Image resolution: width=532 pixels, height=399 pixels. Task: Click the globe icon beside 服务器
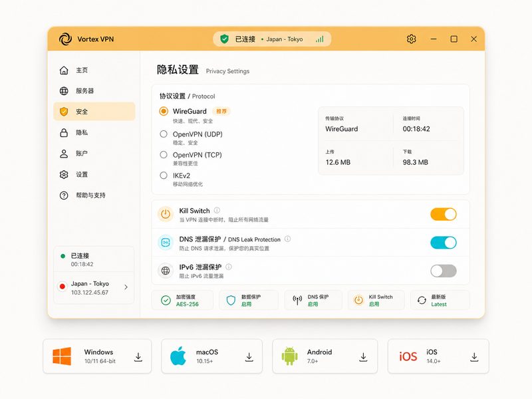click(64, 91)
